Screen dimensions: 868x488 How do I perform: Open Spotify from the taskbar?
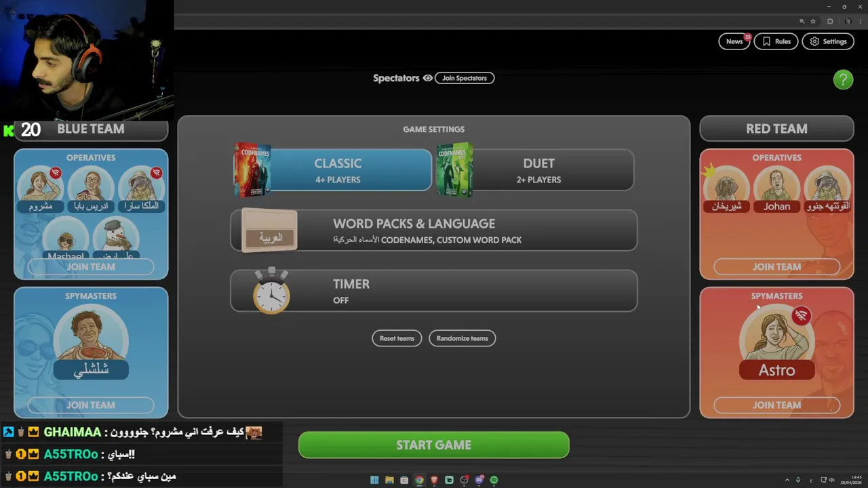pyautogui.click(x=494, y=480)
